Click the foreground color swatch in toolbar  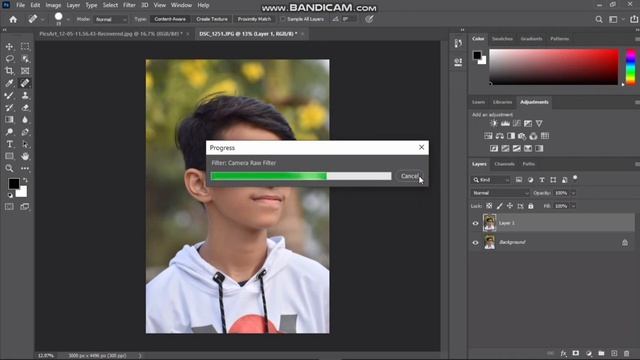(x=13, y=184)
